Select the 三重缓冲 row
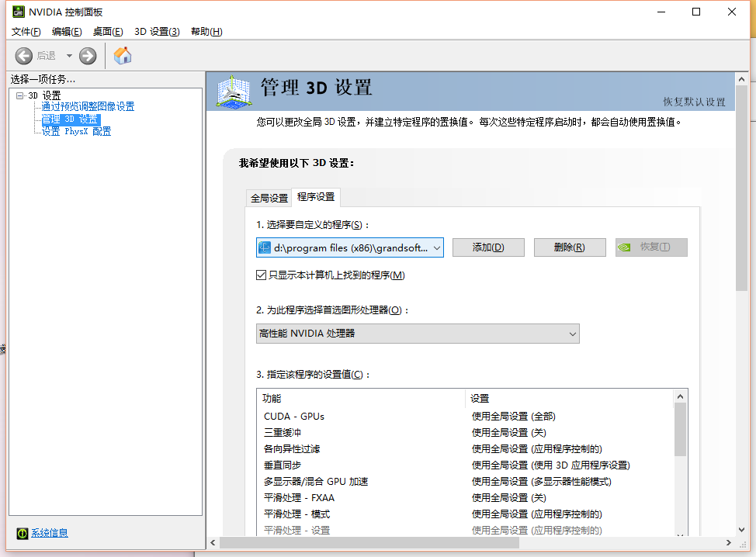Viewport: 756px width, 557px height. click(x=465, y=433)
